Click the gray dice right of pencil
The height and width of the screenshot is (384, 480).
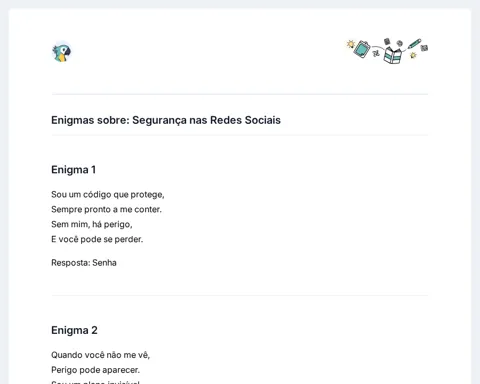click(424, 48)
